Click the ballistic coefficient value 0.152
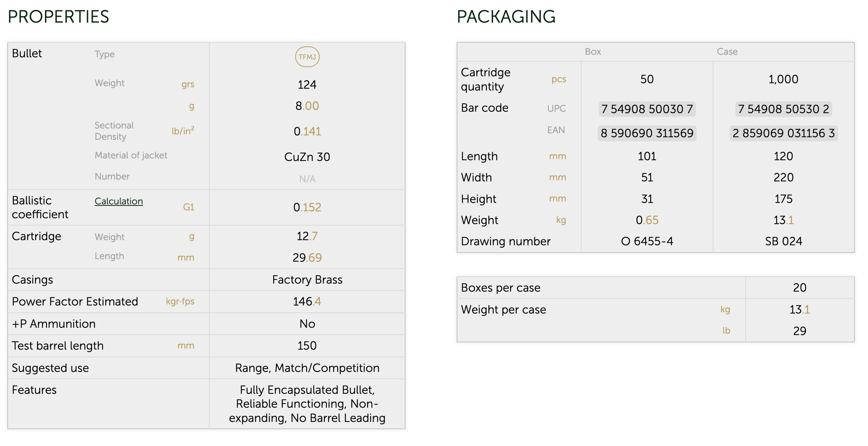 [307, 207]
